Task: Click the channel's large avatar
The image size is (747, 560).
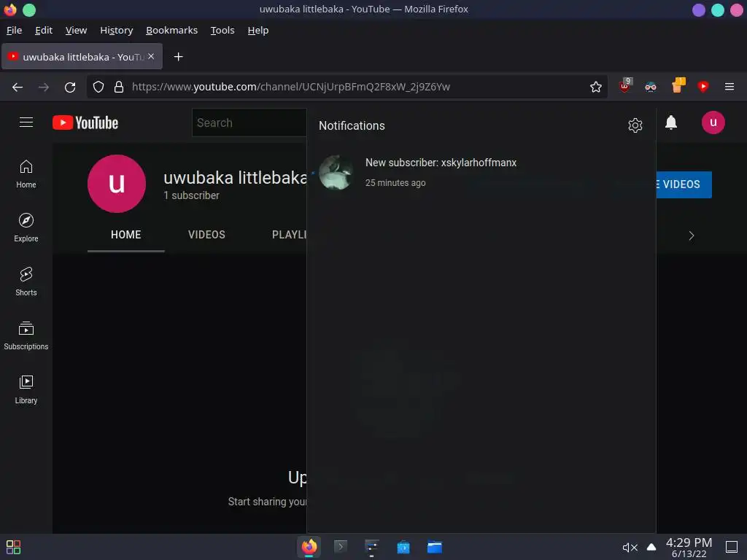Action: coord(117,184)
